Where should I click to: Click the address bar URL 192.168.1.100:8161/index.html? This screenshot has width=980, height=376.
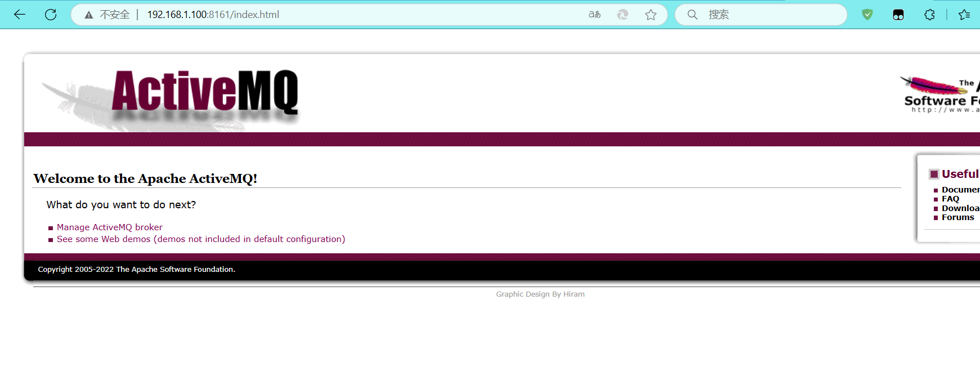click(x=213, y=15)
